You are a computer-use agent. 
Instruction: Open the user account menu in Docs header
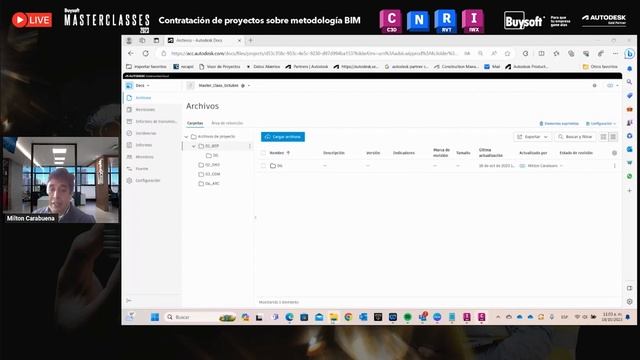(x=612, y=86)
